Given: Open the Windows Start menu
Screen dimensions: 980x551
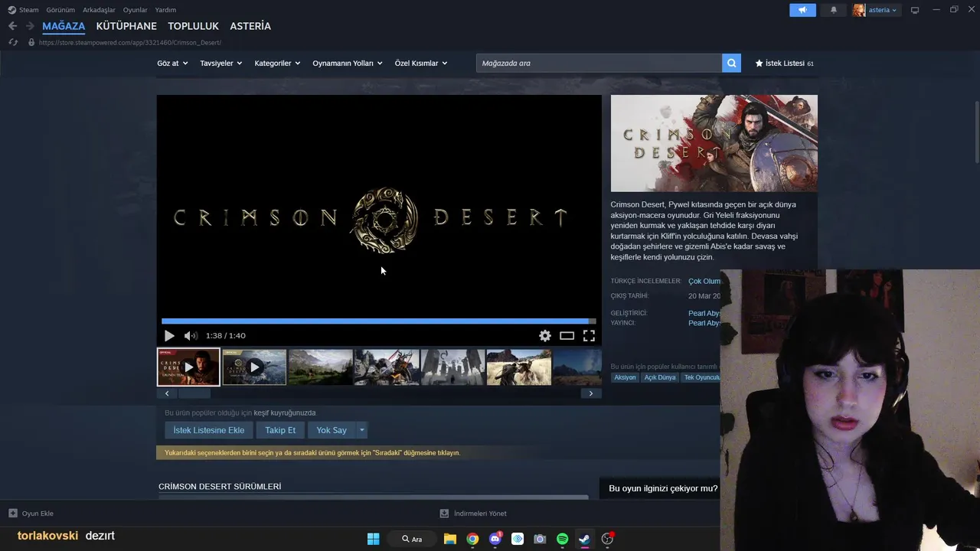Looking at the screenshot, I should (373, 539).
